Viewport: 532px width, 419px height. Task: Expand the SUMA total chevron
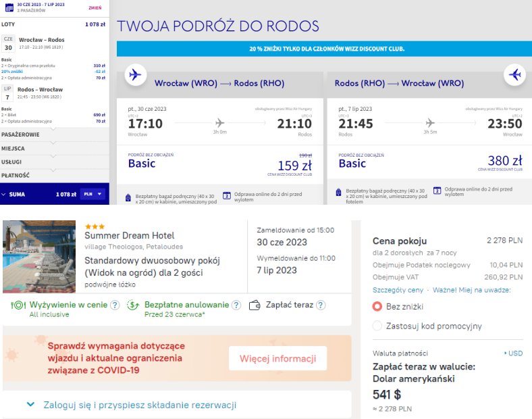(x=3, y=194)
